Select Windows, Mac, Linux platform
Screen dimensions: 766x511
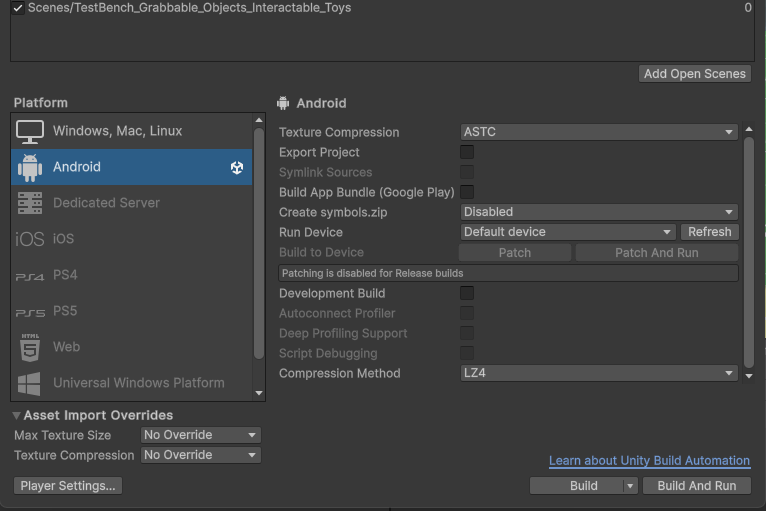(131, 131)
